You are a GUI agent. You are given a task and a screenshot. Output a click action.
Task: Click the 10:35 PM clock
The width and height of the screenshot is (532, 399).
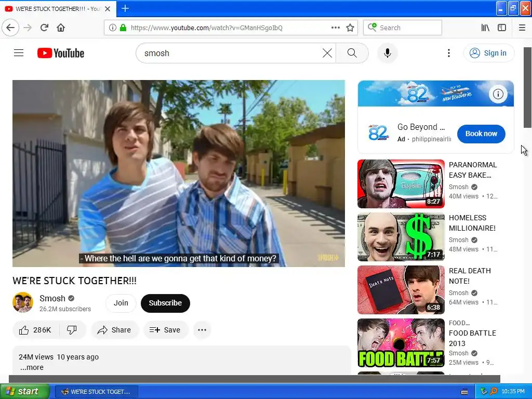[513, 392]
